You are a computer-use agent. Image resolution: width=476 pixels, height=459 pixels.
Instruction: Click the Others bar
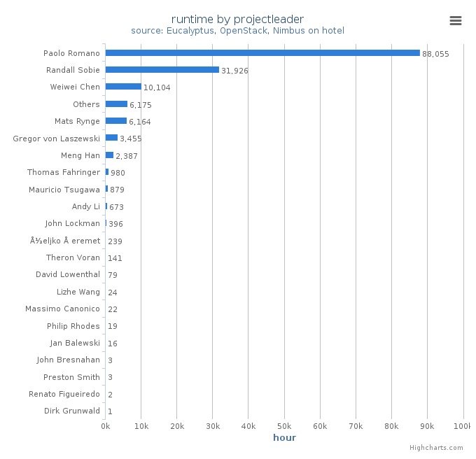click(116, 104)
